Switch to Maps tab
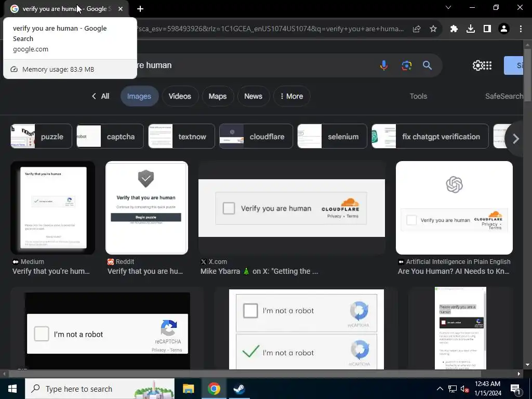 pos(218,96)
